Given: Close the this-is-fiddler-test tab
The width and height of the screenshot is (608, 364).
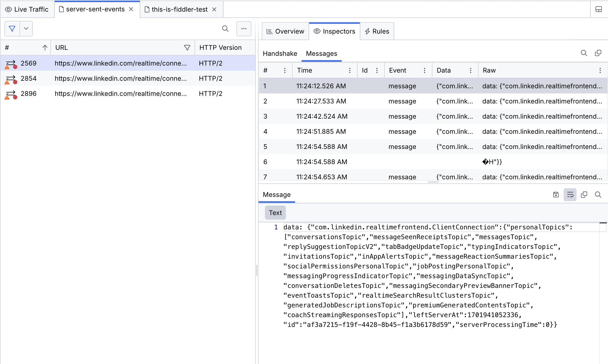Looking at the screenshot, I should (x=214, y=9).
